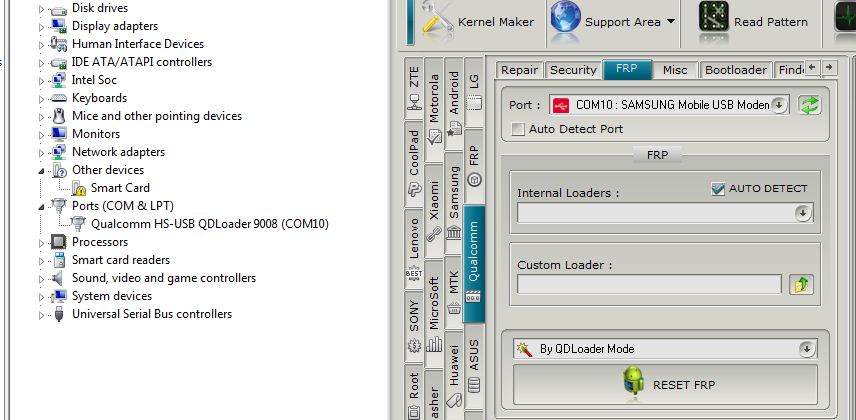Switch to the Security tab

[x=573, y=70]
